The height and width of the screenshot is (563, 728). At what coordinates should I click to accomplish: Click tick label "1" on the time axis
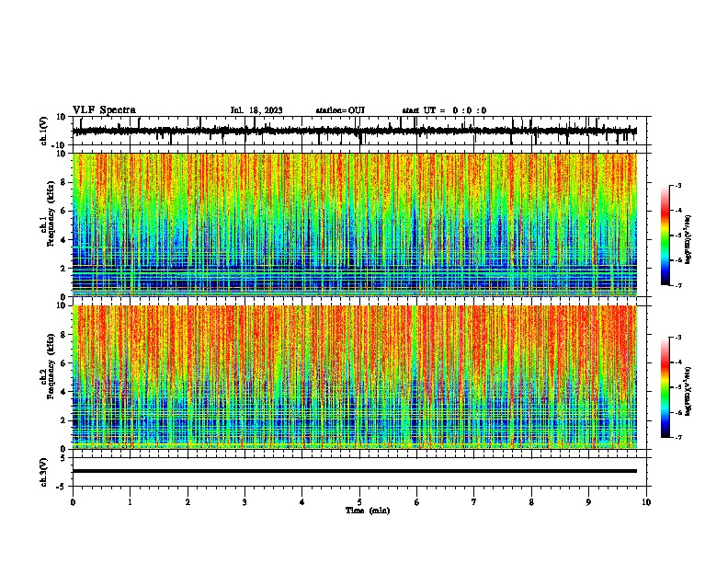(130, 502)
